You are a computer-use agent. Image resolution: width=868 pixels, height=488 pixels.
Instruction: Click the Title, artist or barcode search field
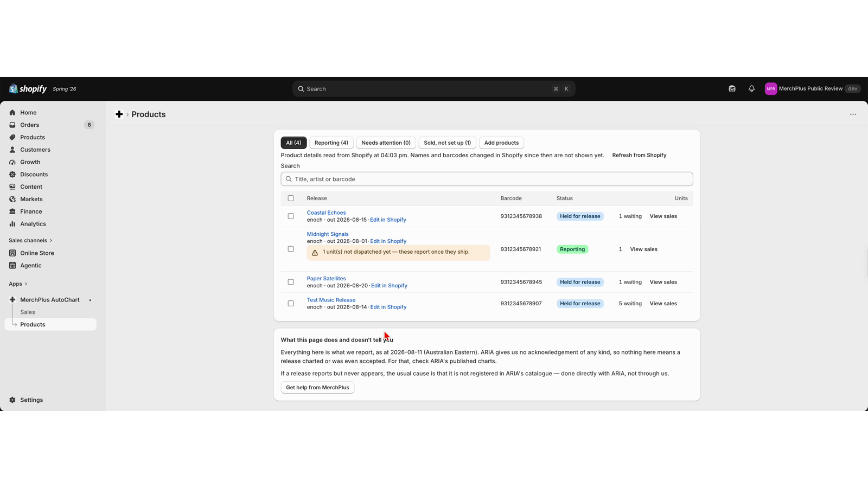click(487, 179)
